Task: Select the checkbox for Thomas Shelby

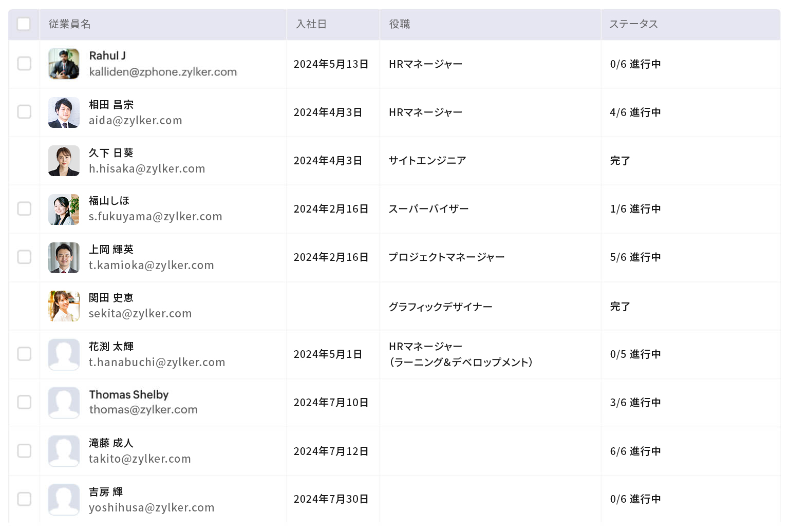Action: pos(24,402)
